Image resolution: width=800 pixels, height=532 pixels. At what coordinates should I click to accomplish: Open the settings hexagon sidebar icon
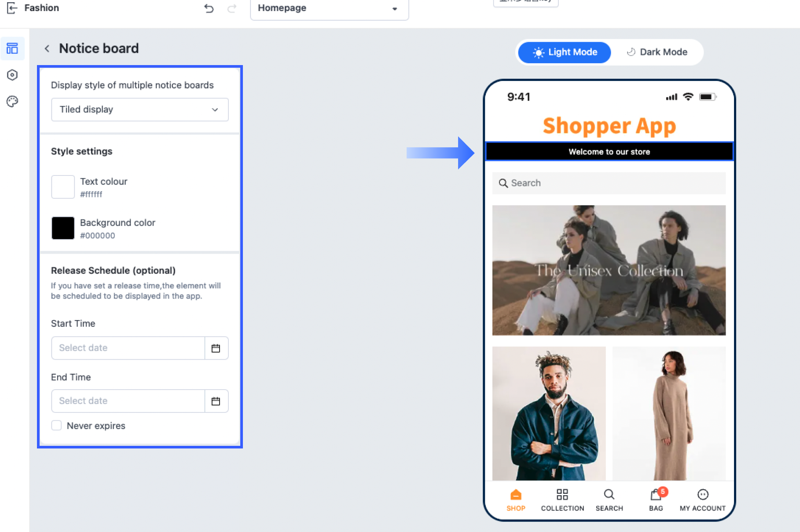tap(12, 75)
